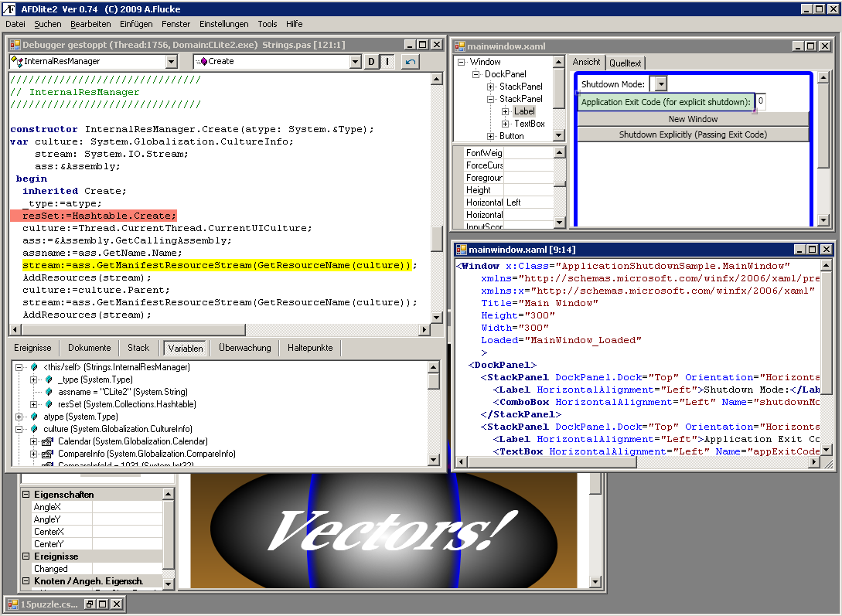Open the Bearbeiten menu
The image size is (842, 616).
point(90,24)
